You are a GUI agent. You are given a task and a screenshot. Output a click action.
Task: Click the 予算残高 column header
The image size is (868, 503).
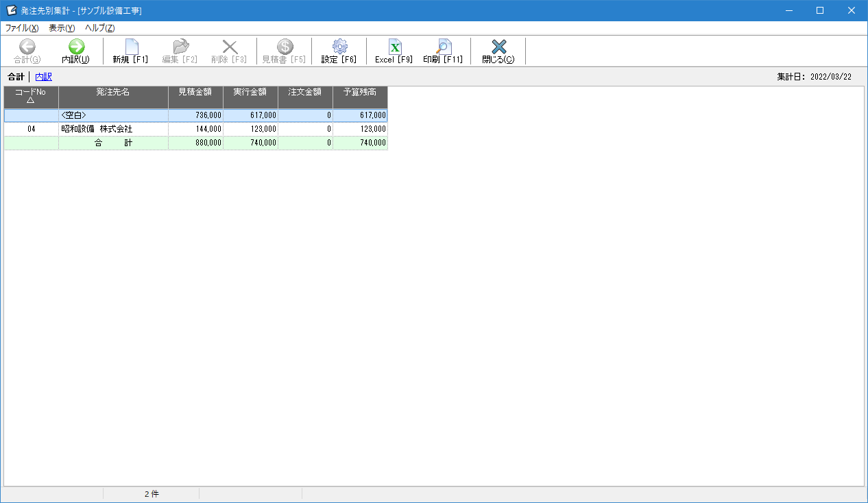coord(361,97)
